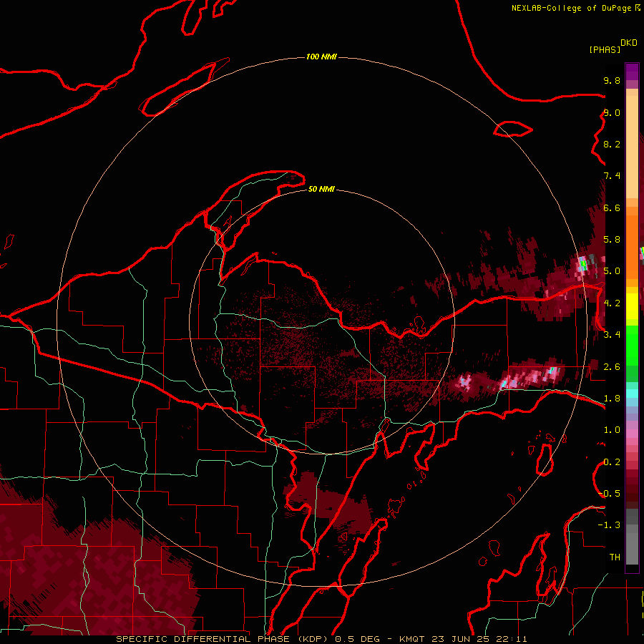Click the 50 NMI range ring label

[x=321, y=189]
